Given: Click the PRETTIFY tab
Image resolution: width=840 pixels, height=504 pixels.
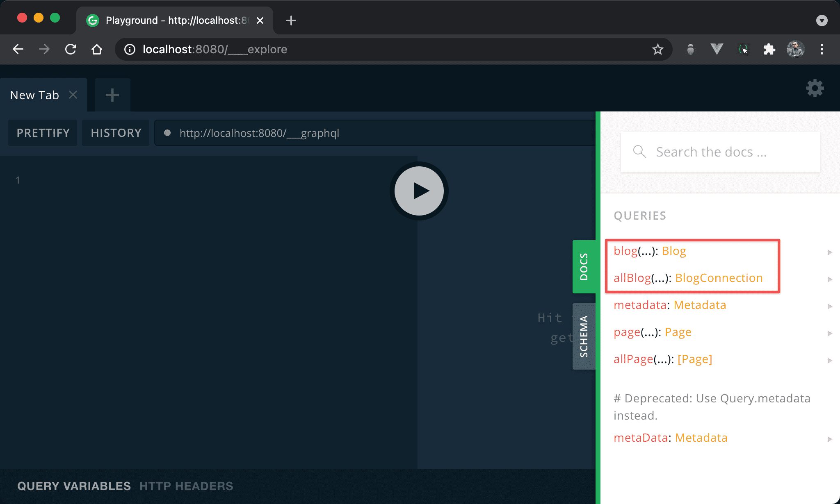Looking at the screenshot, I should [x=43, y=133].
